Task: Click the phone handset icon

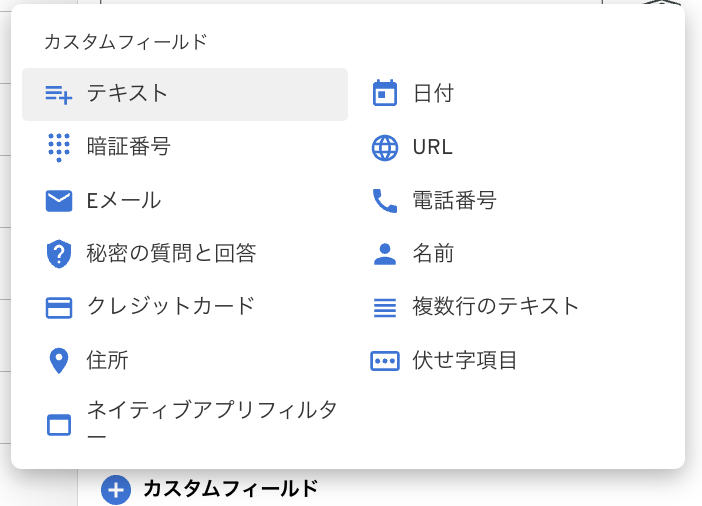Action: (385, 200)
